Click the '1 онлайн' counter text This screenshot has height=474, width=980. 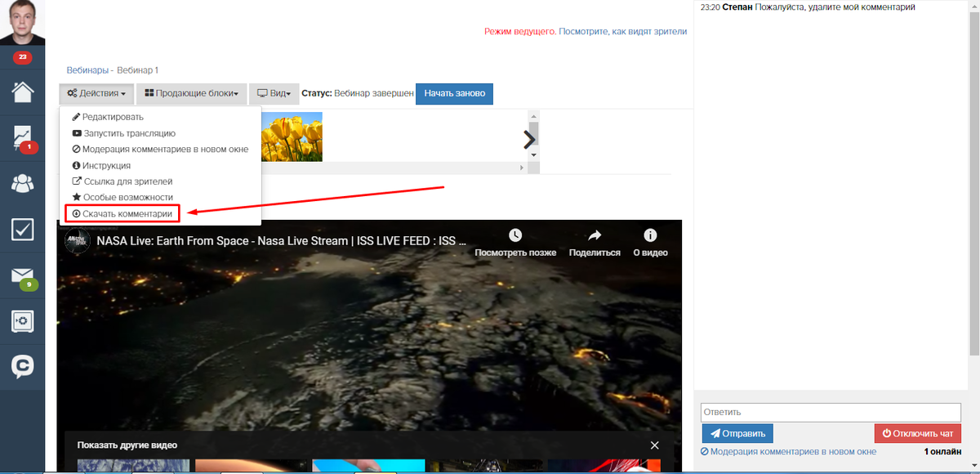(942, 452)
